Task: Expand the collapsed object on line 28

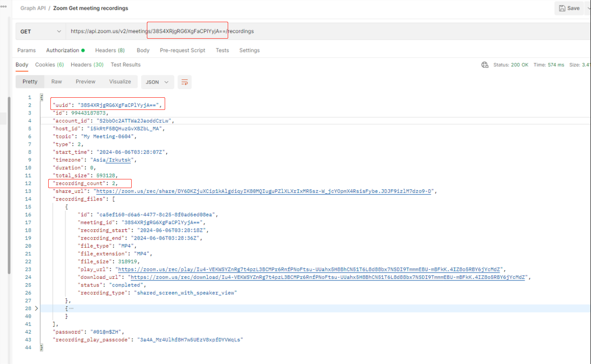Action: [x=37, y=308]
